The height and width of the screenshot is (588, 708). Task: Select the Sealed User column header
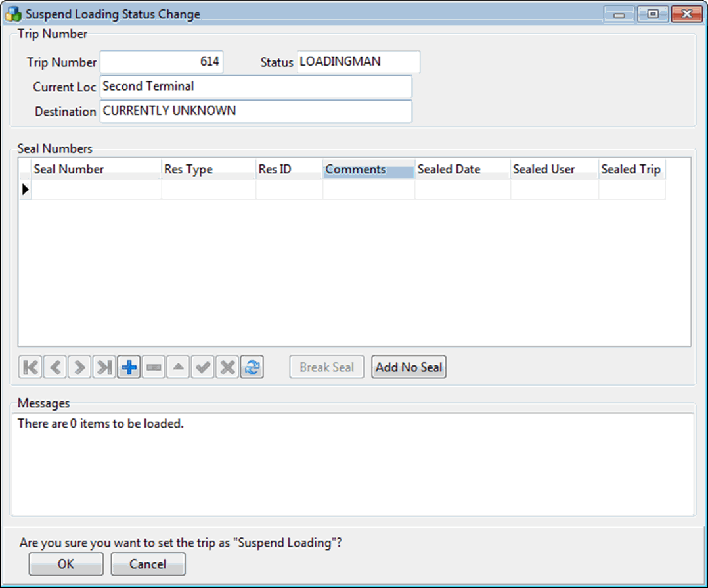click(x=554, y=169)
